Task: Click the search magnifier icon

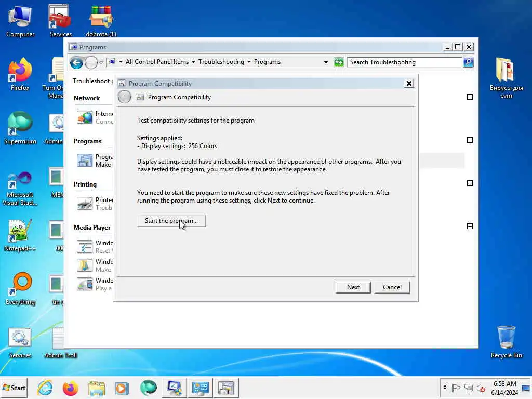Action: [x=468, y=62]
